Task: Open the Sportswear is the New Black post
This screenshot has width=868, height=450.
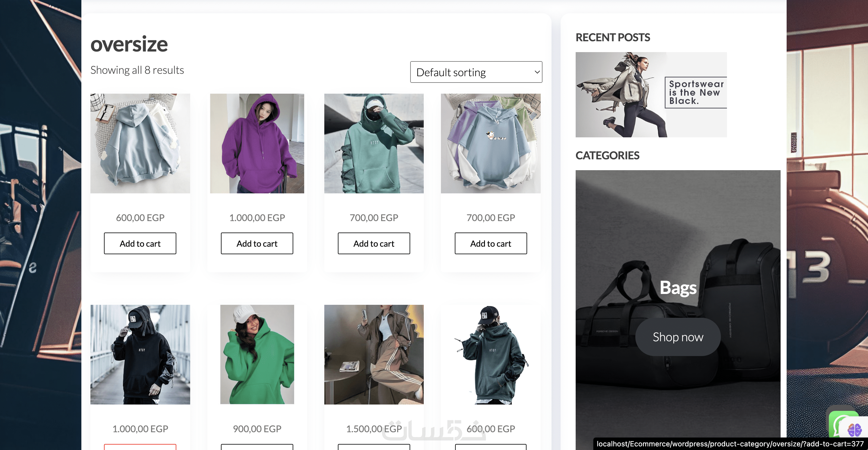Action: pos(651,95)
